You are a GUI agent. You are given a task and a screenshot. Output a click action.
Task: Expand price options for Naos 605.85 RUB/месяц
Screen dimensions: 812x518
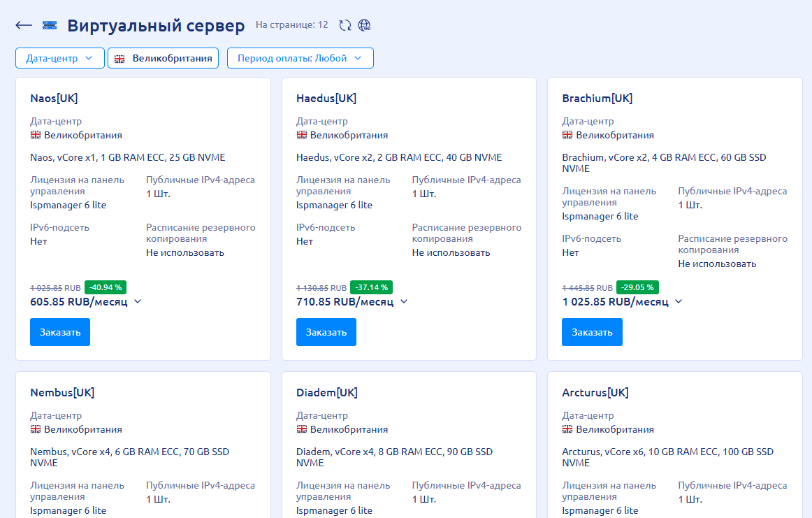pyautogui.click(x=138, y=301)
